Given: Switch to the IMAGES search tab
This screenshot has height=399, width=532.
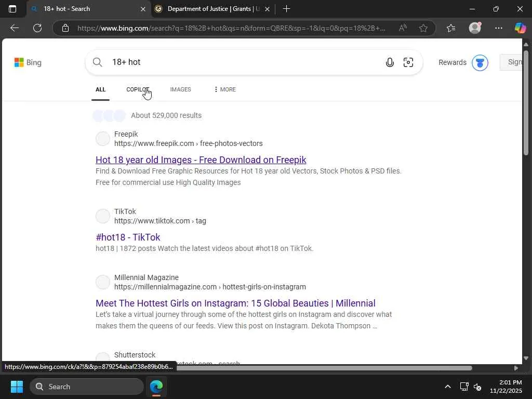Looking at the screenshot, I should coord(180,89).
